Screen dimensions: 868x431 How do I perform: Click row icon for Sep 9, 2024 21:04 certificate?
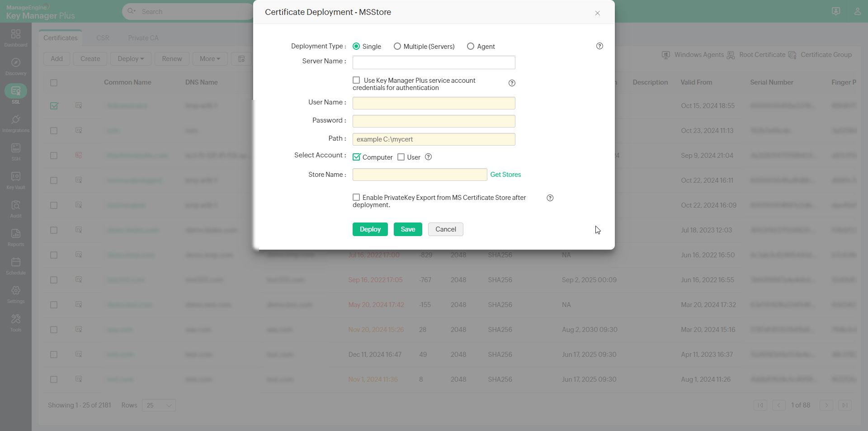point(79,156)
